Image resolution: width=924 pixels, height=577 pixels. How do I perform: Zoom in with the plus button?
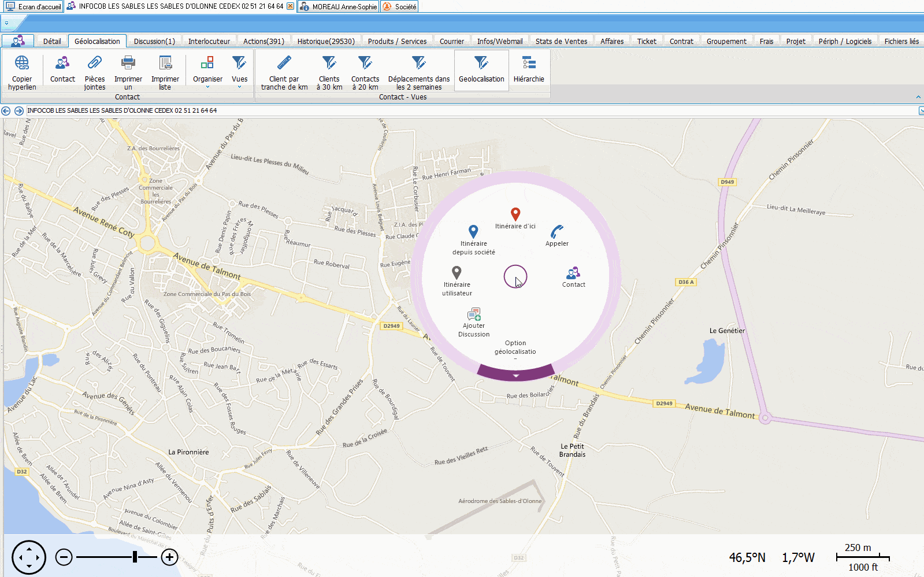(169, 557)
